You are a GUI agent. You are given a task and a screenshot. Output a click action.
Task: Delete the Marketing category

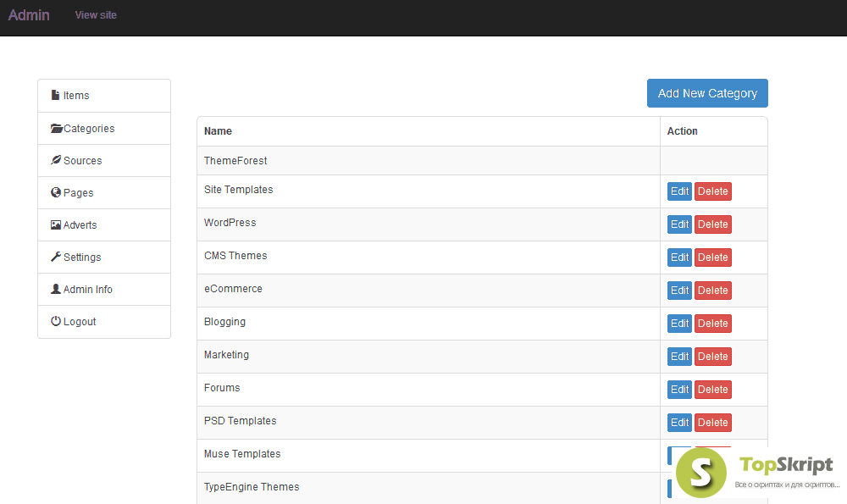pos(712,356)
